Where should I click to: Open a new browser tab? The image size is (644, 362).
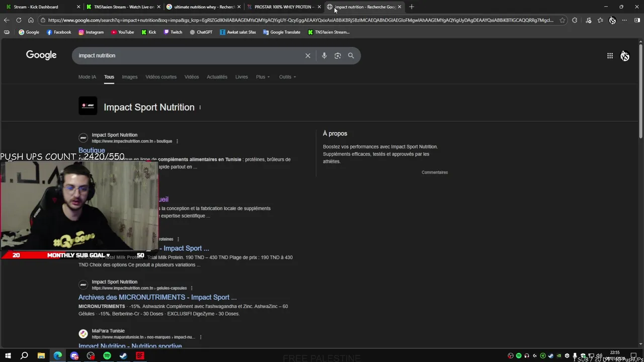412,7
